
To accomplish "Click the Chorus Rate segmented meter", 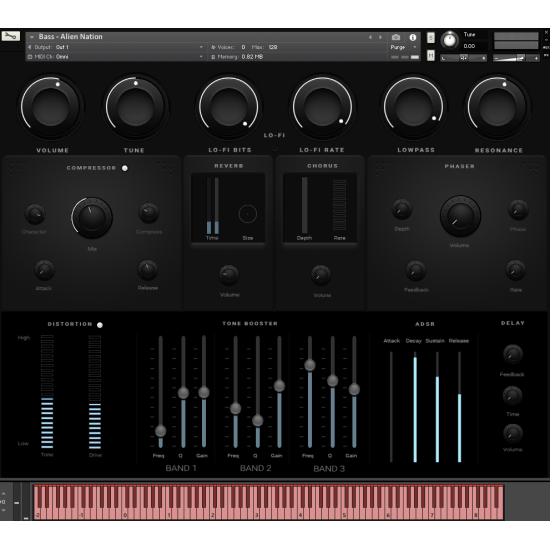I will click(339, 205).
